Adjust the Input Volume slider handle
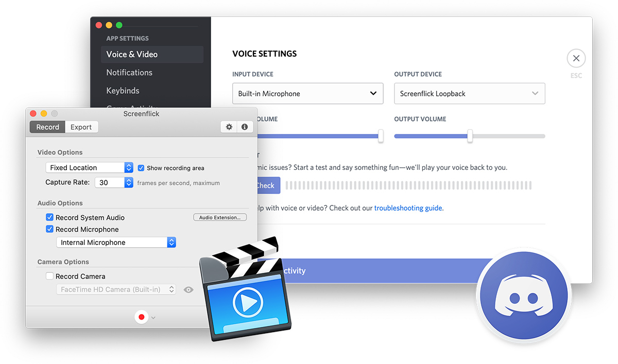The height and width of the screenshot is (364, 618). pos(381,136)
